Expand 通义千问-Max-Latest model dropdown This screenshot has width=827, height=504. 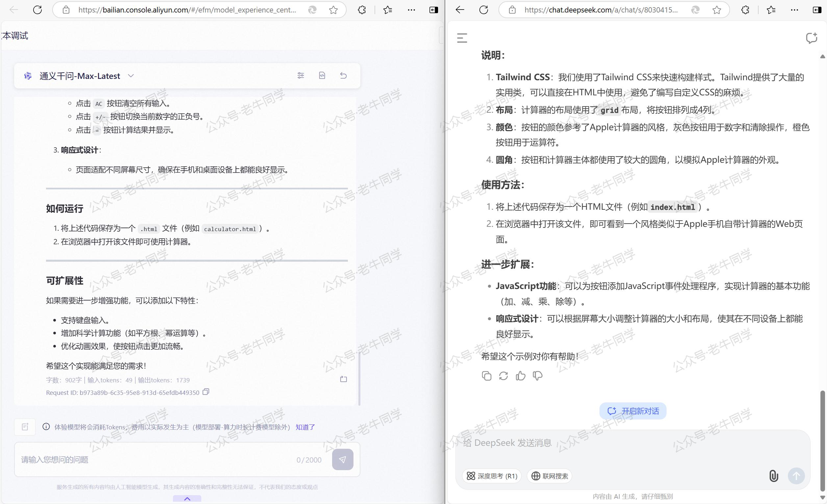point(131,76)
